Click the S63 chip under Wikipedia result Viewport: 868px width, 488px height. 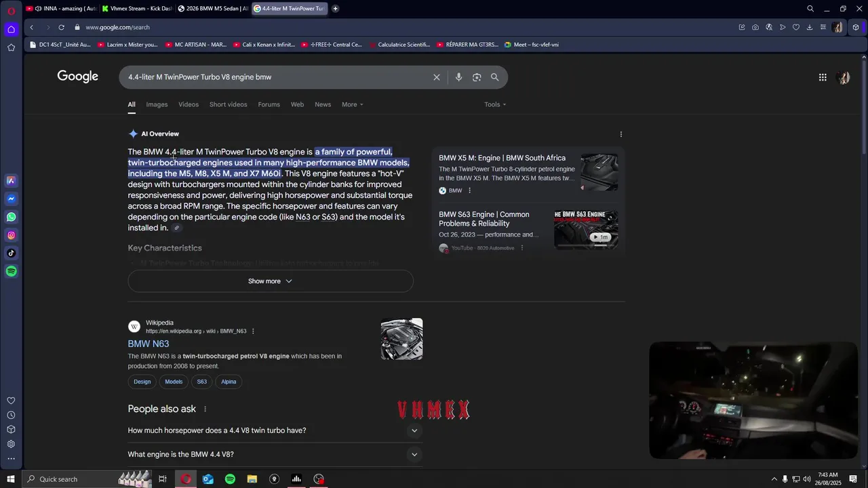click(x=202, y=382)
